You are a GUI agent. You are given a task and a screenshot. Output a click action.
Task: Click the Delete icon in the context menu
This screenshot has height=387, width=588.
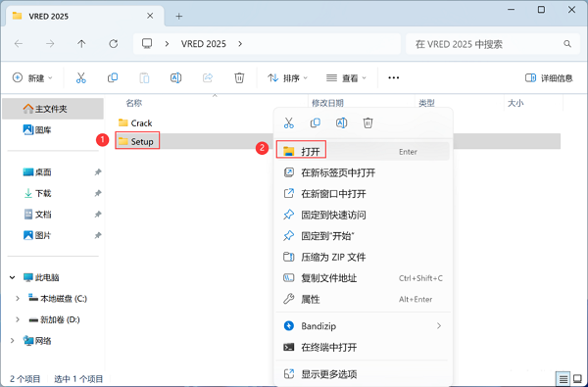point(367,123)
